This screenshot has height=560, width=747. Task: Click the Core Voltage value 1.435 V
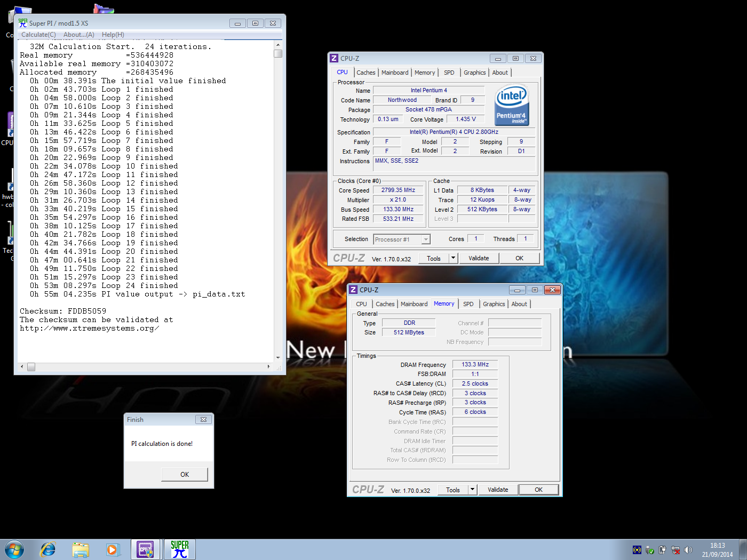466,119
